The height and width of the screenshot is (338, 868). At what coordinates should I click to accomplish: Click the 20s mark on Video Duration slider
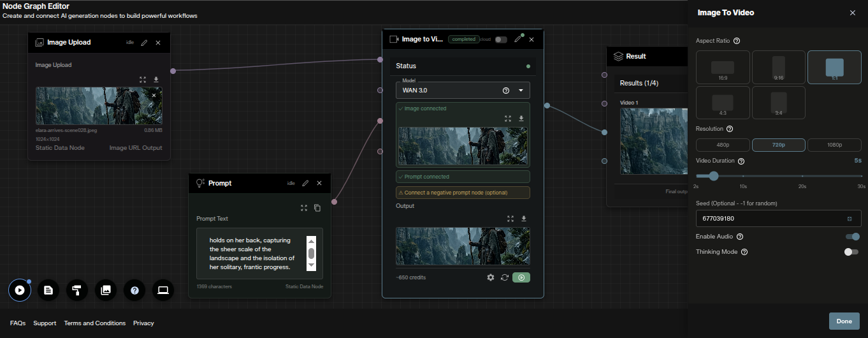point(802,176)
